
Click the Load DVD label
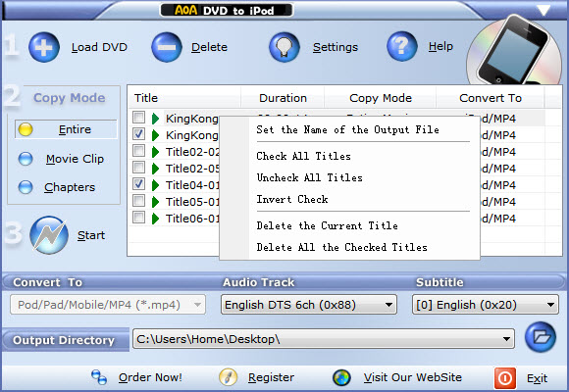pos(99,47)
